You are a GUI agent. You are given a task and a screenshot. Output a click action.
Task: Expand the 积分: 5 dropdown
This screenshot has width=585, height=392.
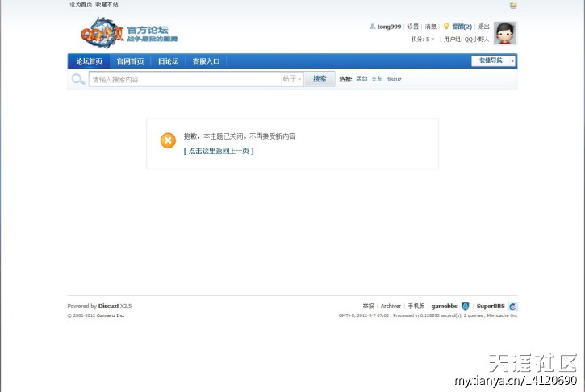[x=423, y=40]
